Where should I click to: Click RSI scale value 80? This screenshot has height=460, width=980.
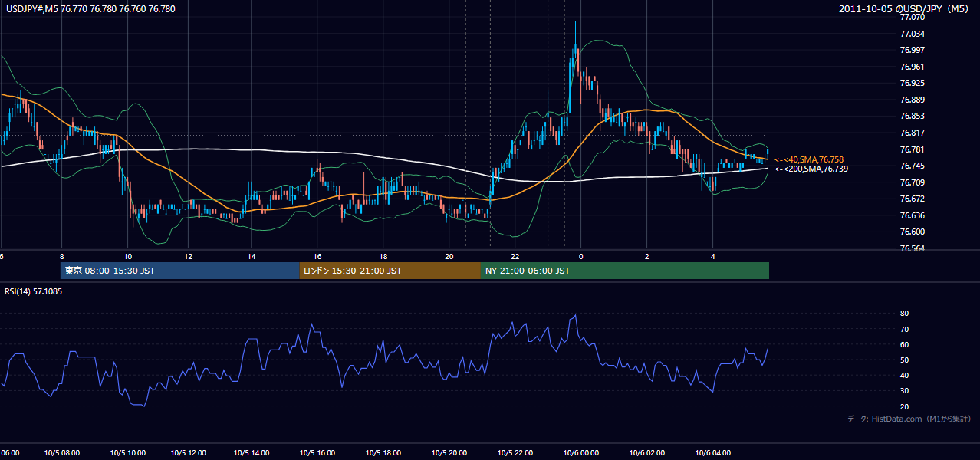[x=905, y=314]
